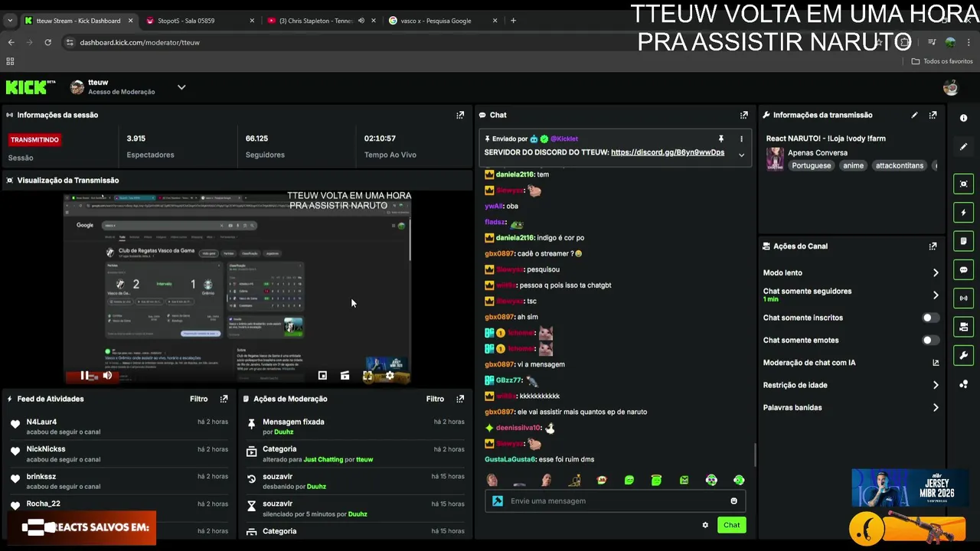Click the anime stream tag
The image size is (980, 551).
point(853,165)
